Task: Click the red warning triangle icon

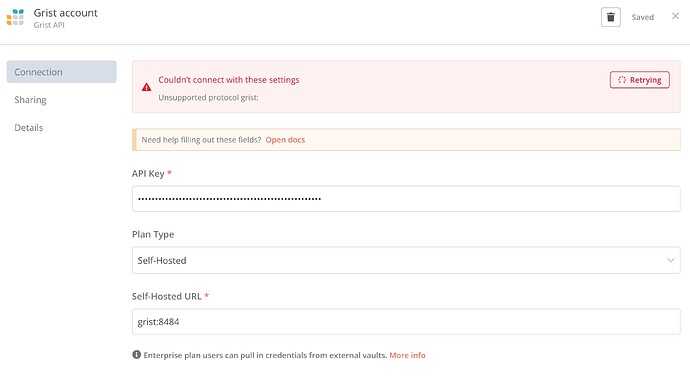Action: (147, 87)
